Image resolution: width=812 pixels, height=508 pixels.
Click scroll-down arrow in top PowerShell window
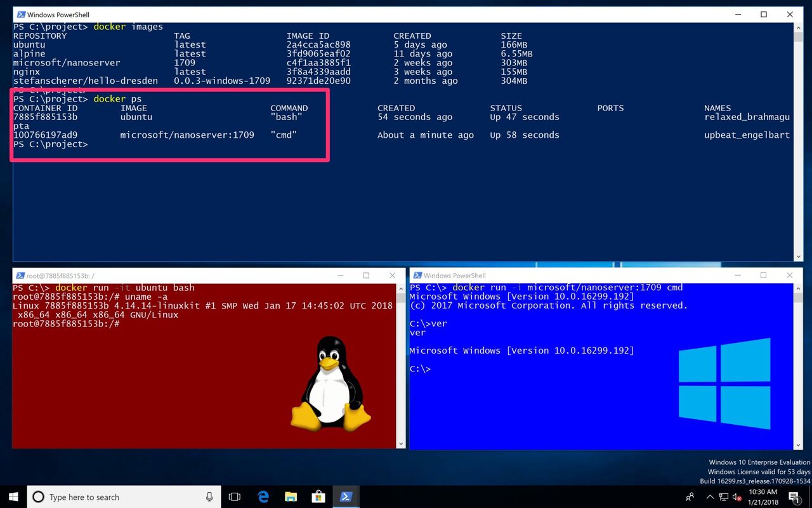[x=799, y=257]
